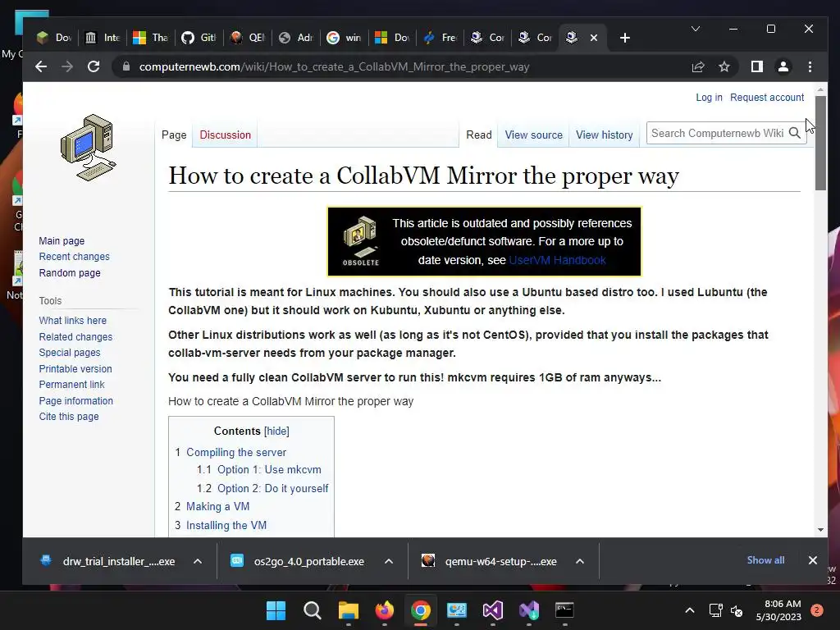Click the obsolete computer icon in notice

pos(361,241)
